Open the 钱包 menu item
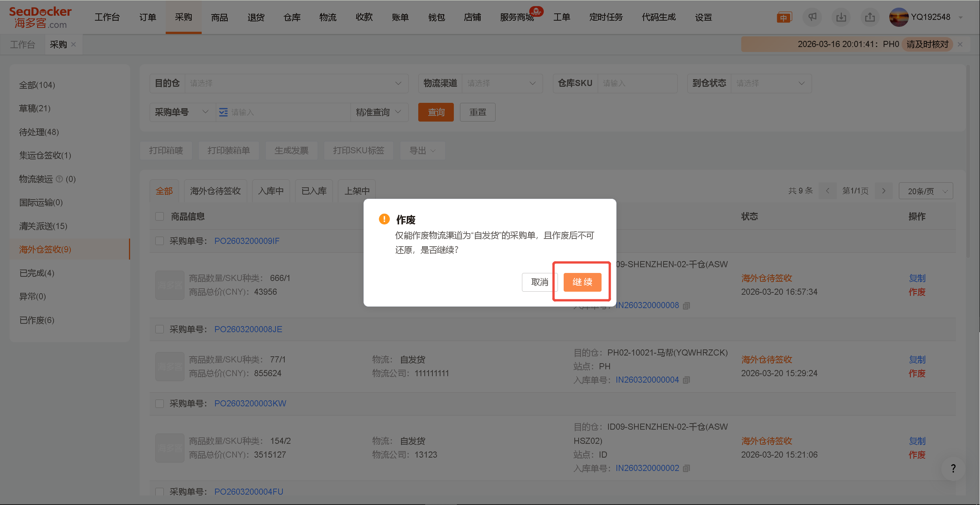 (436, 17)
